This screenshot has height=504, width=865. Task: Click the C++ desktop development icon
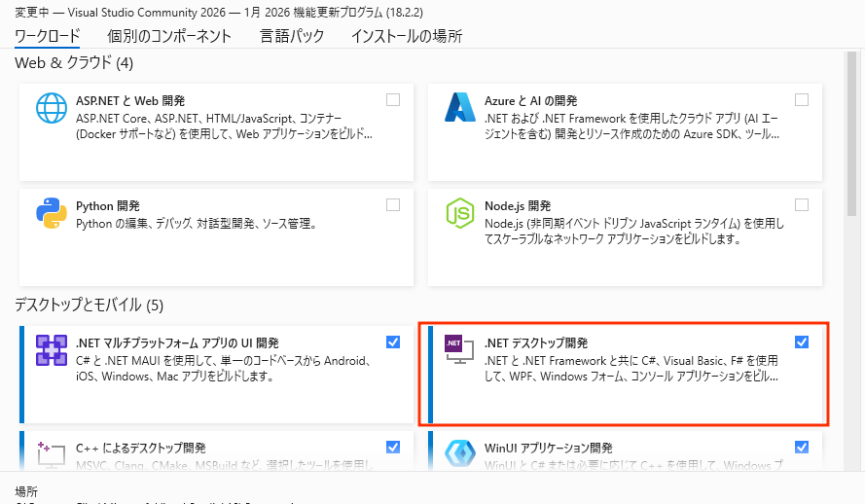pyautogui.click(x=51, y=454)
